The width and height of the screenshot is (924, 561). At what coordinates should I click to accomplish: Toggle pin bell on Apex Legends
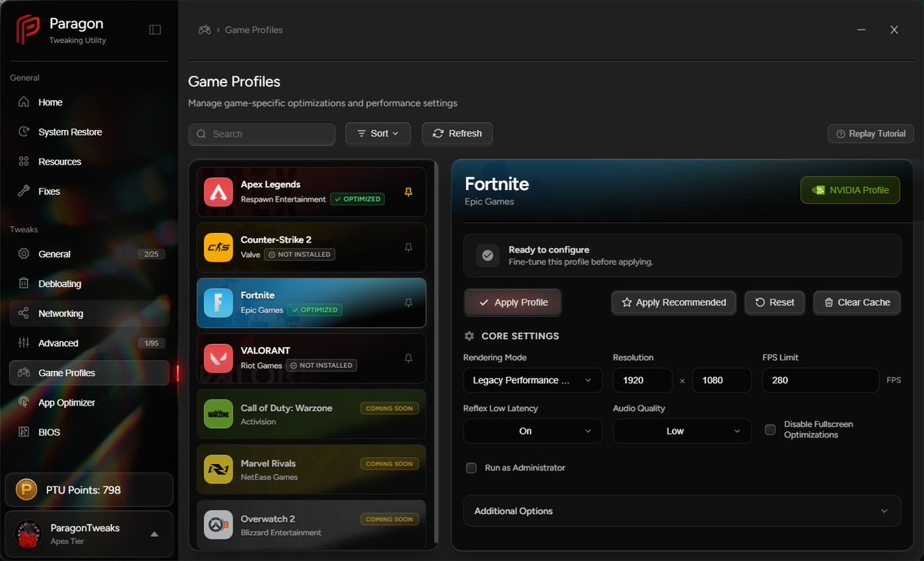[409, 192]
